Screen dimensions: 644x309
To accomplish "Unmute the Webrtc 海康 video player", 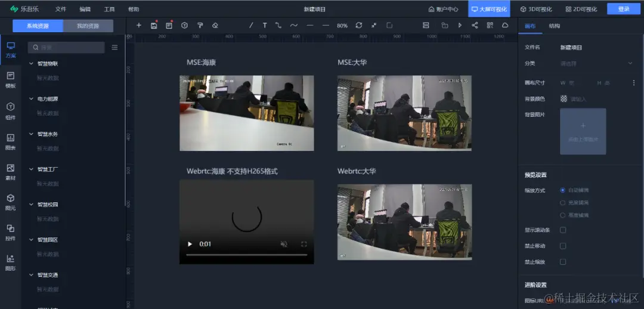I will click(284, 244).
